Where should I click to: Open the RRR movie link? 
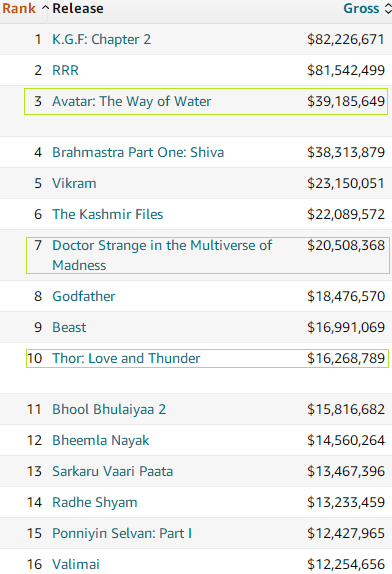(66, 70)
